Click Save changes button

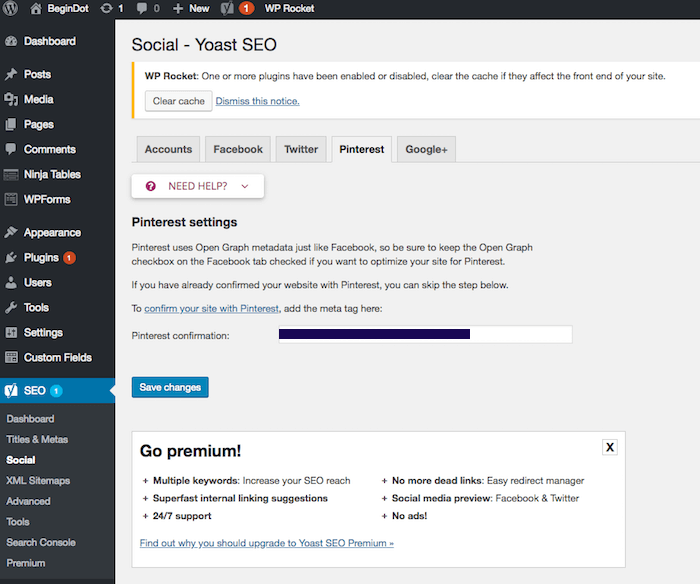point(170,387)
